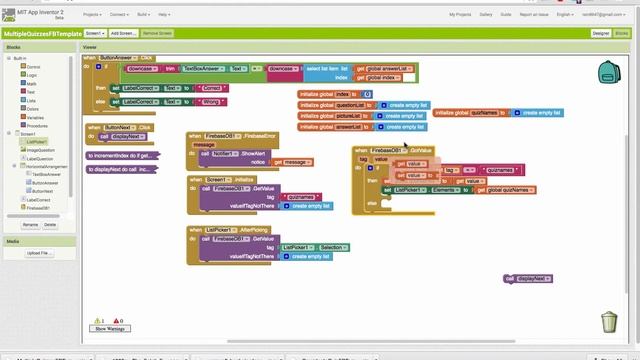Click the viewer horizontal scrollbar
The width and height of the screenshot is (640, 360).
(371, 341)
